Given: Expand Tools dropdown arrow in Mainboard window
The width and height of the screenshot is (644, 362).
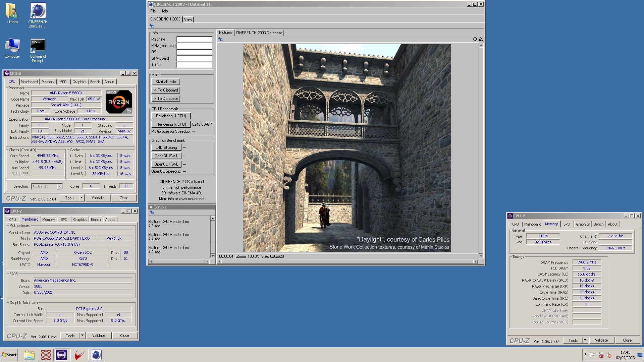Looking at the screenshot, I should (x=82, y=336).
